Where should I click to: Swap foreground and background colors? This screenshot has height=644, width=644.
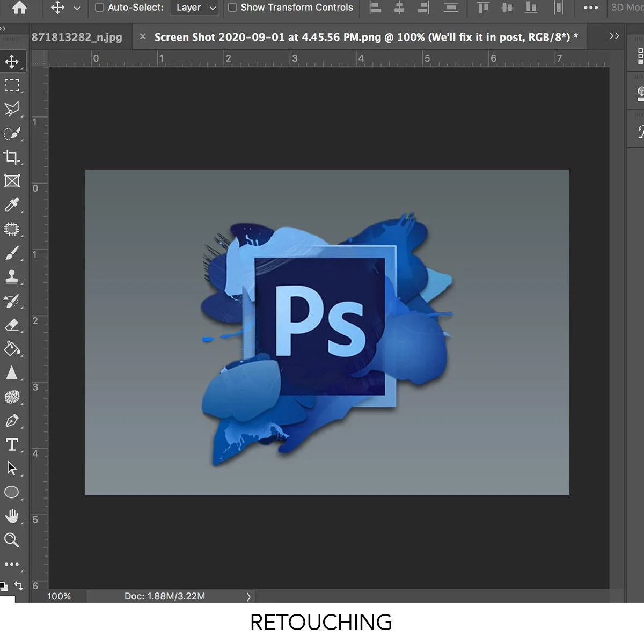(19, 586)
